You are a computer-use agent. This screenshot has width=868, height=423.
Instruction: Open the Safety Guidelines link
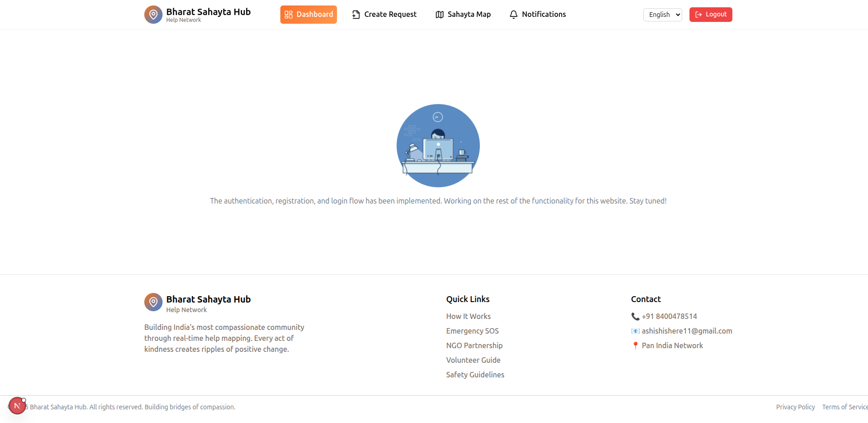coord(475,375)
